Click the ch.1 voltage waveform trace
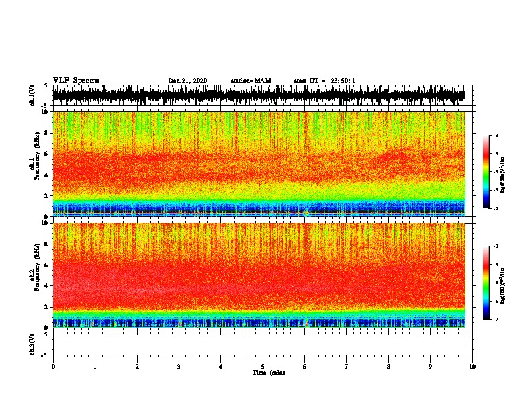Screen dimensions: 532x411 point(259,95)
